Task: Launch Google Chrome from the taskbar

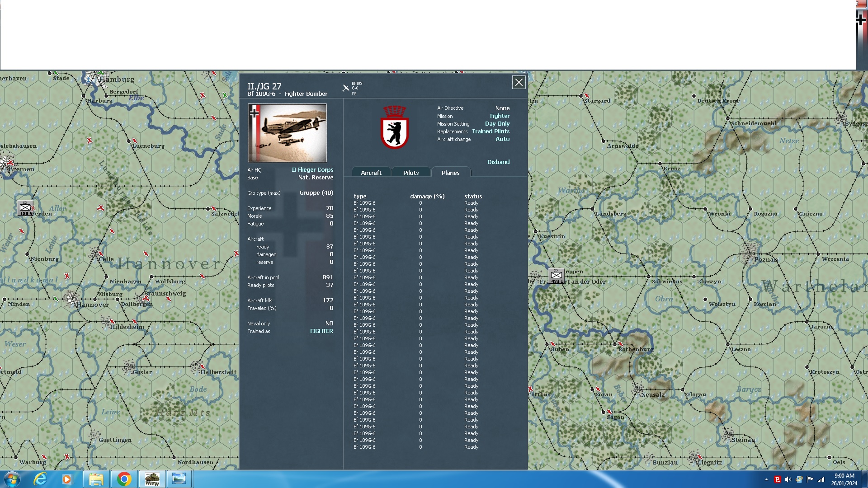Action: (x=124, y=479)
